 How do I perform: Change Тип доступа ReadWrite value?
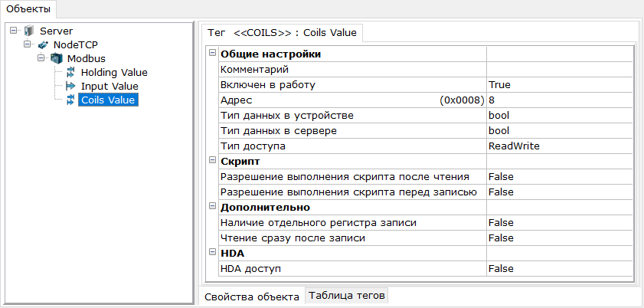point(560,146)
